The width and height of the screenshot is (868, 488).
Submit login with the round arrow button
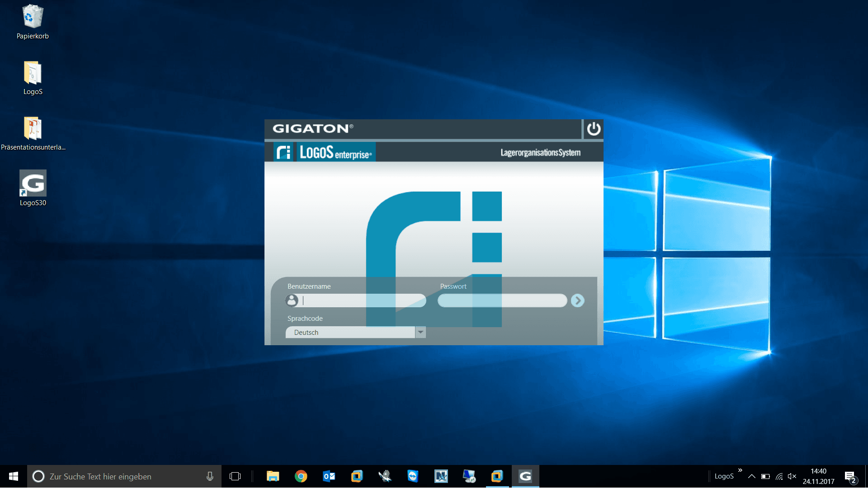[x=577, y=300]
